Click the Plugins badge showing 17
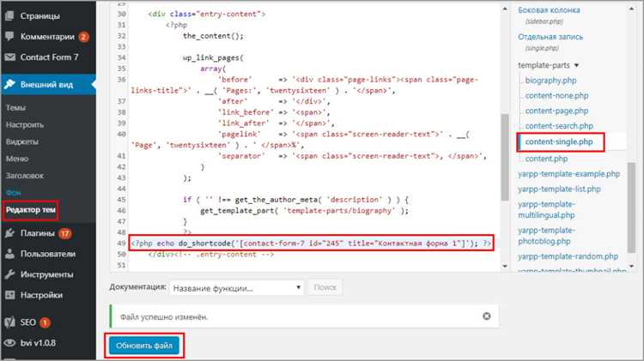This screenshot has height=361, width=644. (x=65, y=233)
